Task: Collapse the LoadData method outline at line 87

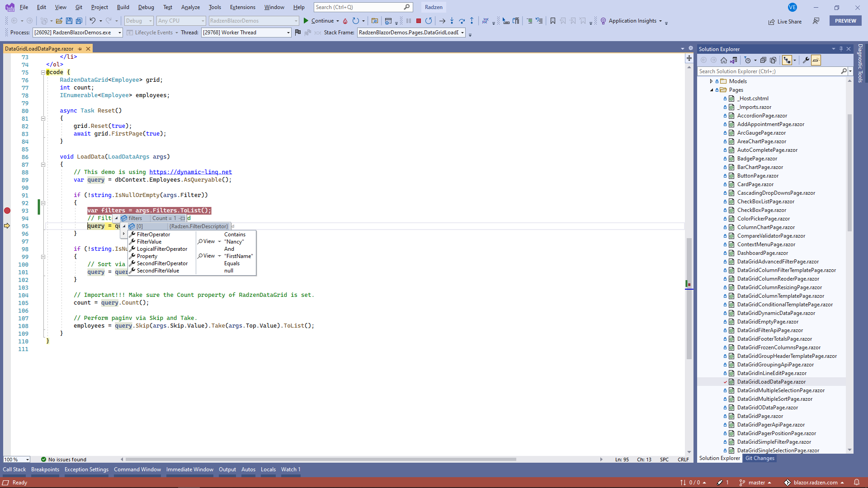Action: click(x=43, y=165)
